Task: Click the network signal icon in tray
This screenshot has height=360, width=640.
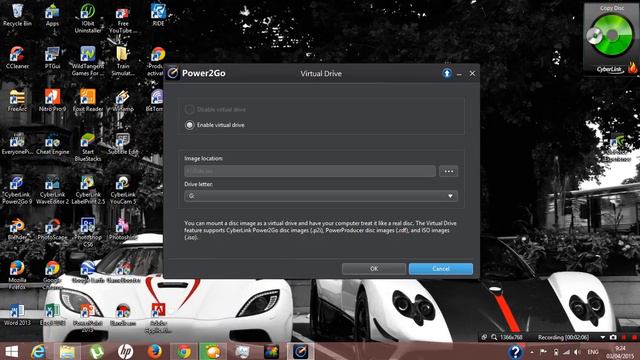Action: tap(566, 352)
